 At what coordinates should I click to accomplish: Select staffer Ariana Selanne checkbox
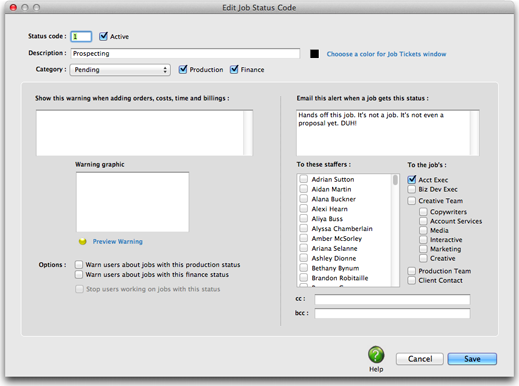[x=303, y=248]
